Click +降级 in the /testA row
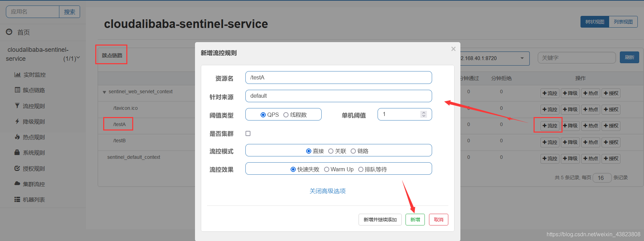This screenshot has height=241, width=644. pos(570,126)
